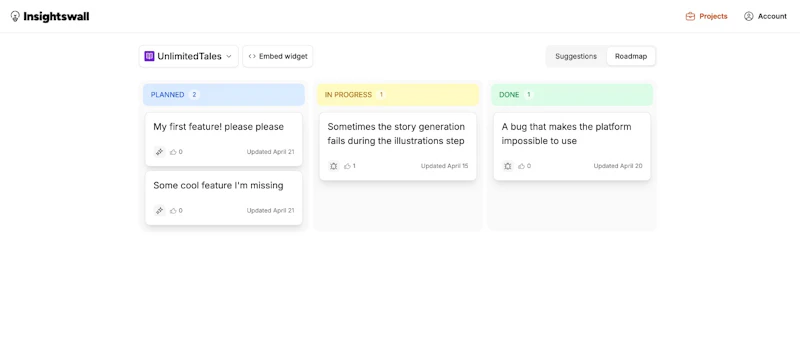Click the purple UnlimitedTales project icon
Image resolution: width=800 pixels, height=361 pixels.
[149, 56]
